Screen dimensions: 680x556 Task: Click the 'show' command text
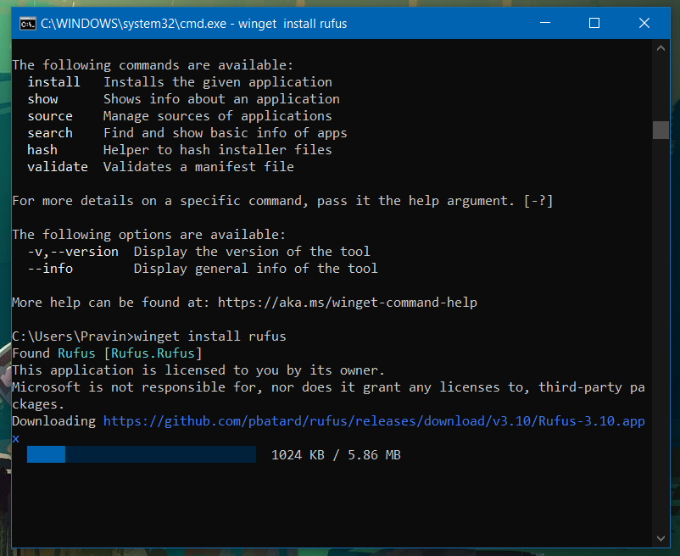click(x=42, y=99)
